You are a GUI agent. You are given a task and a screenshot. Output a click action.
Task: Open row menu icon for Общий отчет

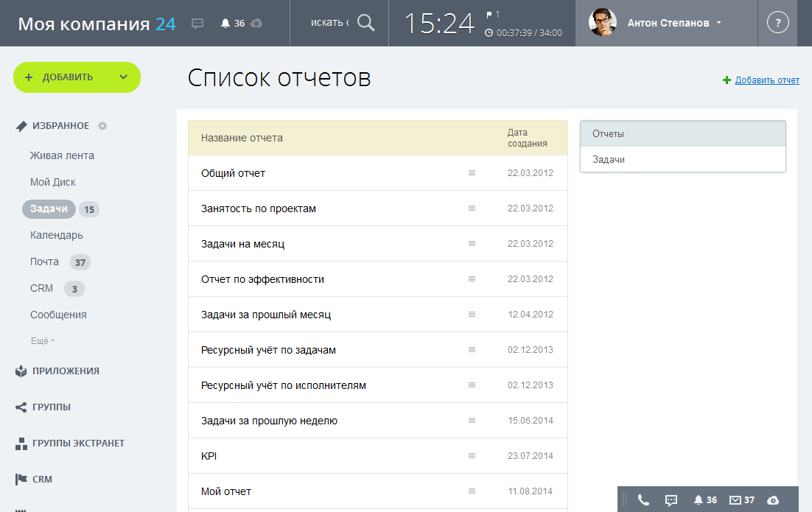472,173
